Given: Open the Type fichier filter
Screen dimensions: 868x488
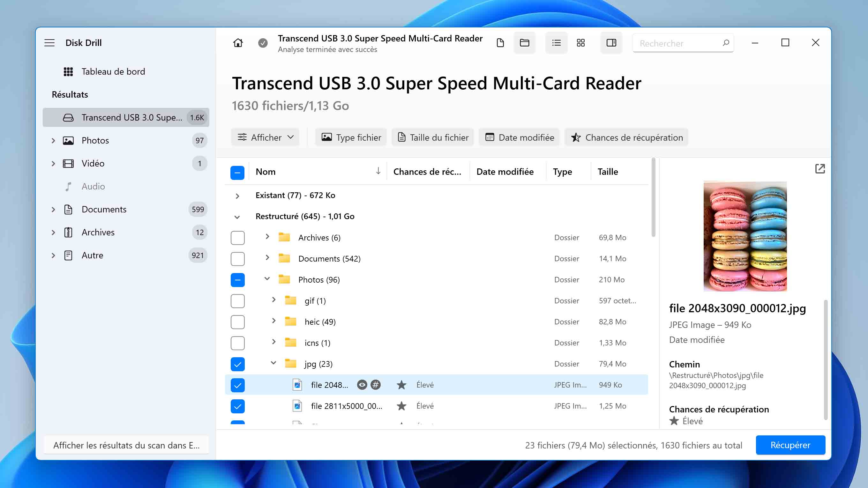Looking at the screenshot, I should click(351, 137).
